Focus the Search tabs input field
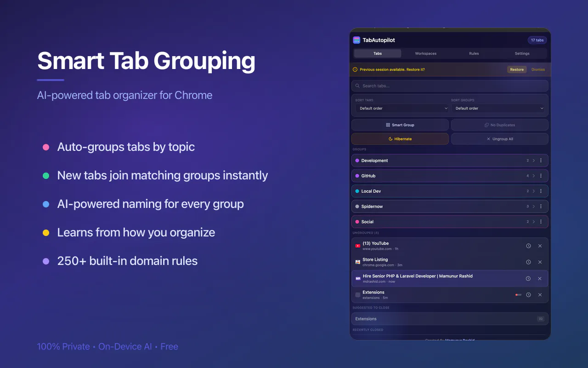This screenshot has width=588, height=368. (x=450, y=86)
